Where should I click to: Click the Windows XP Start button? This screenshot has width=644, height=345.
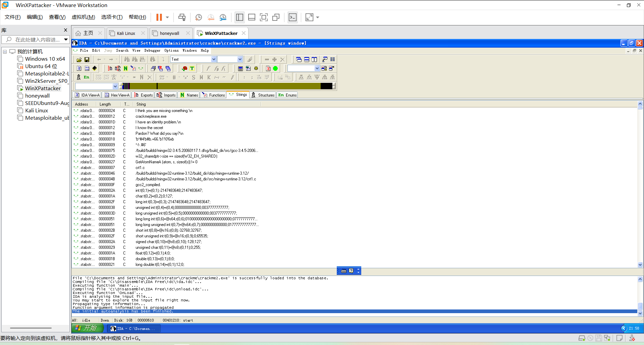(87, 328)
